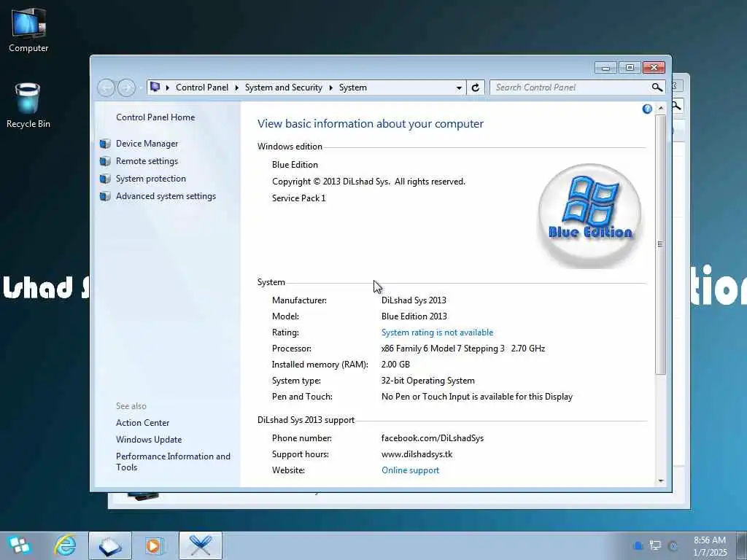Select the System breadcrumb
The image size is (747, 560).
coord(353,87)
